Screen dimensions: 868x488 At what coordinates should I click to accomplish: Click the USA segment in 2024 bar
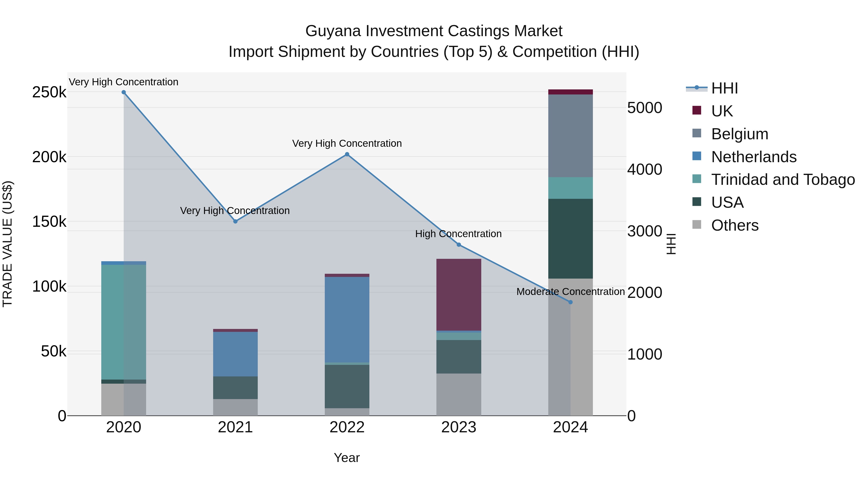point(570,239)
